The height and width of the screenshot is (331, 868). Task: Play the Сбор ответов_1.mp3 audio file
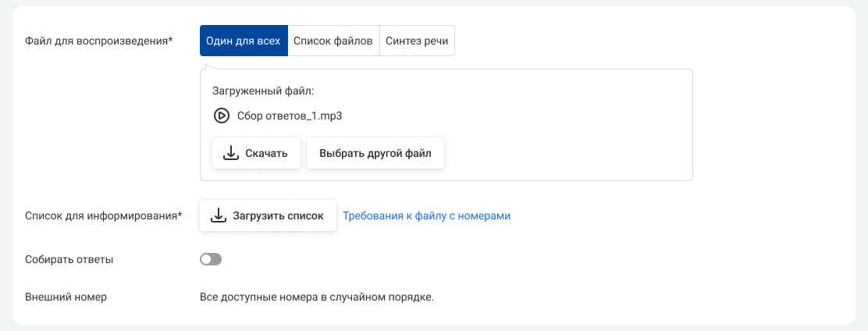point(221,116)
